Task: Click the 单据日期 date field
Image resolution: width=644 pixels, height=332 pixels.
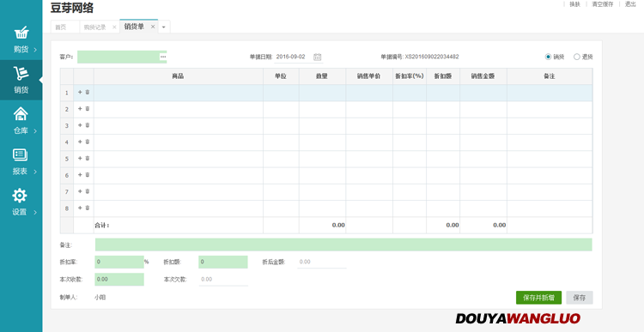Action: click(298, 57)
